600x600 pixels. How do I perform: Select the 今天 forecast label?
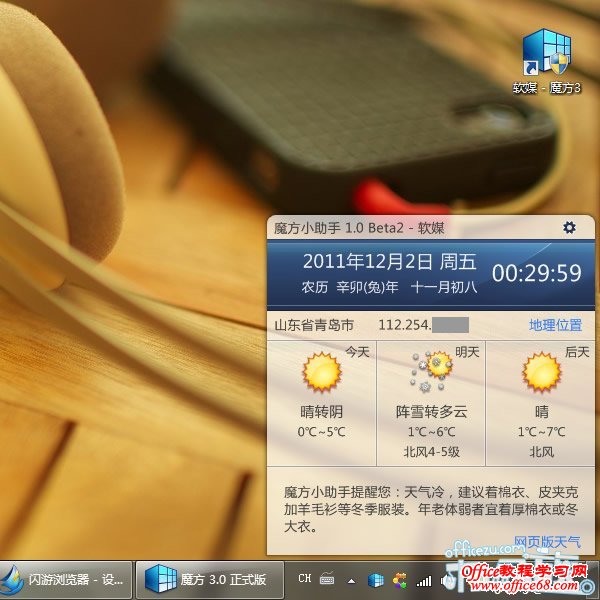357,352
